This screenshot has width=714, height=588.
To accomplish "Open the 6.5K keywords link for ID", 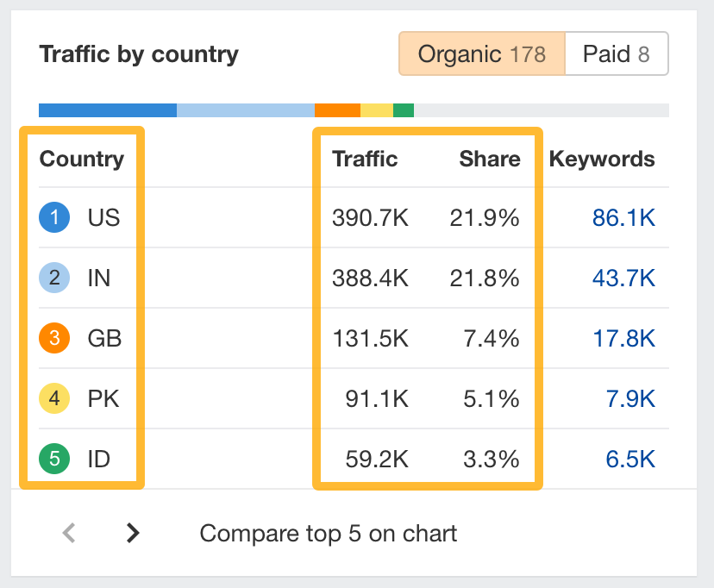I will 630,459.
